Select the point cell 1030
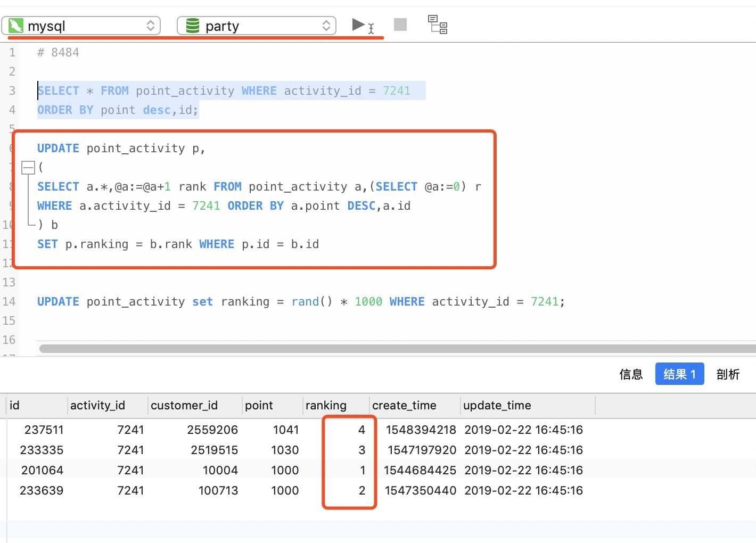The height and width of the screenshot is (543, 756). [x=285, y=450]
